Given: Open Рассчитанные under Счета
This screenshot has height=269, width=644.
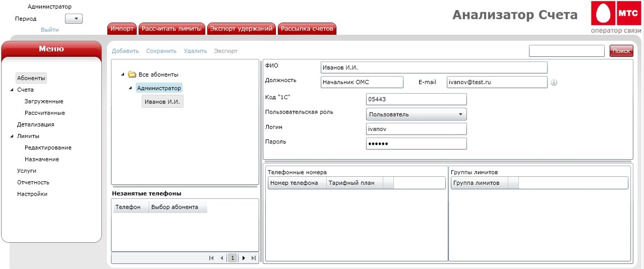Looking at the screenshot, I should [x=45, y=113].
